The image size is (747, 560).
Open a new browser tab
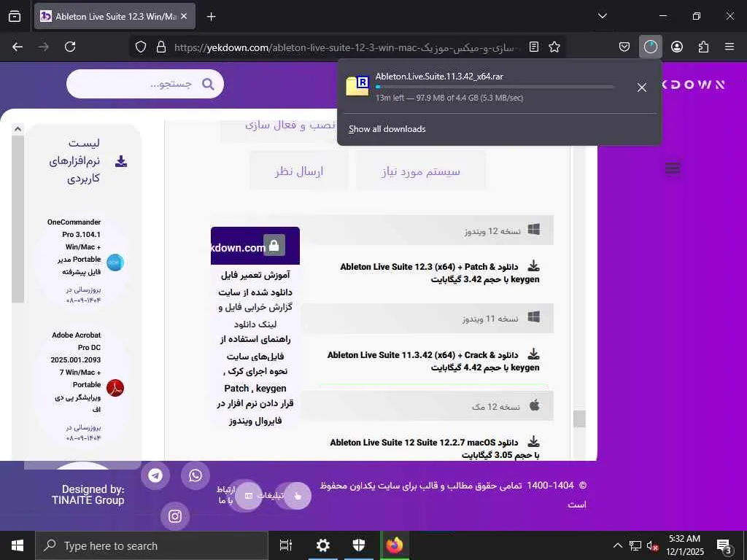(x=211, y=17)
